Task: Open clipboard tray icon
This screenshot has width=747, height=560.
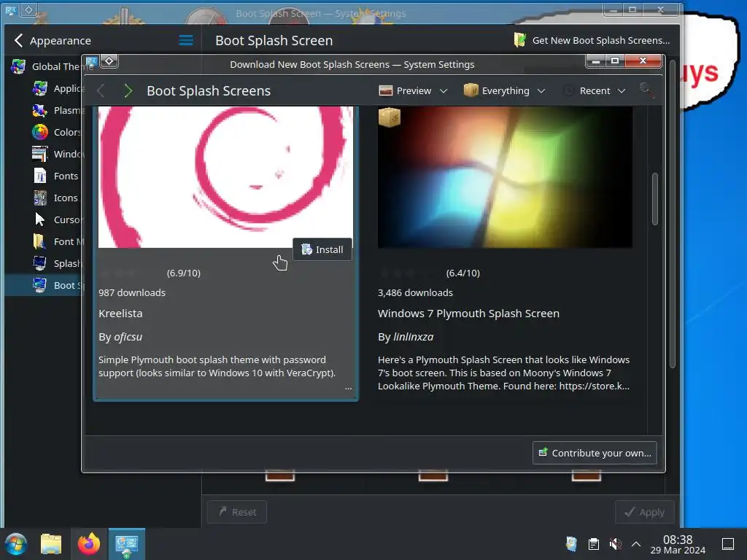Action: [594, 544]
